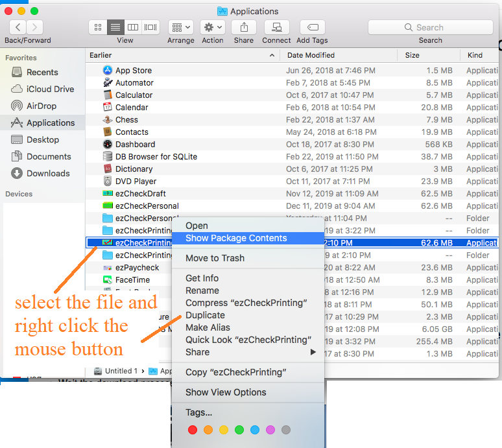The image size is (502, 448).
Task: Go to iCloud Drive in sidebar
Action: 50,89
